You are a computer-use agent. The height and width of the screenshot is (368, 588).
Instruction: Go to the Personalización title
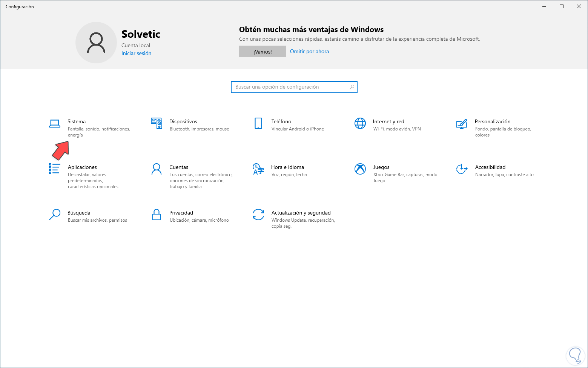point(493,121)
